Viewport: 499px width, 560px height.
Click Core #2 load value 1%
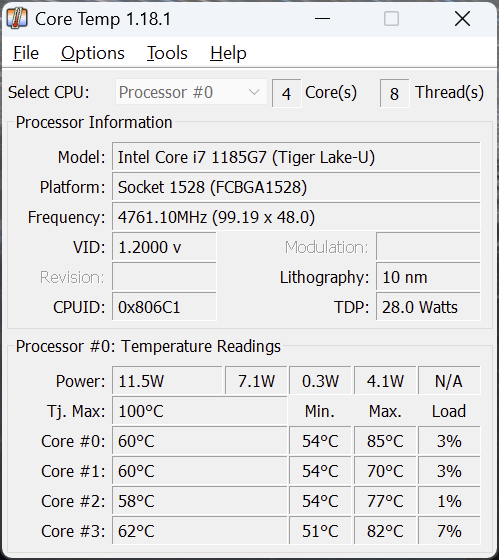pyautogui.click(x=449, y=501)
